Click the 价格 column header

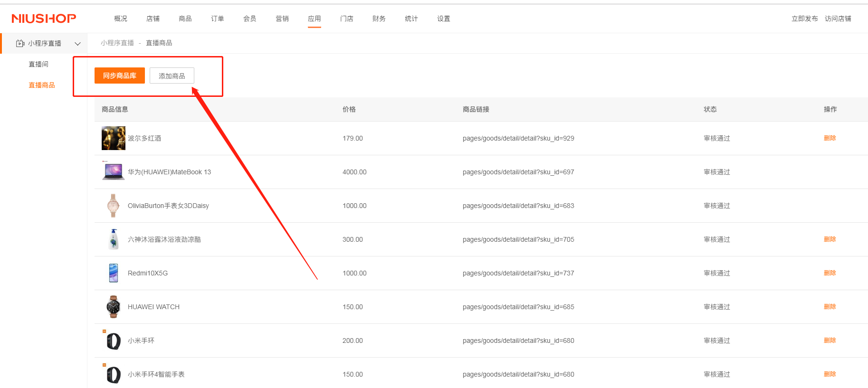pyautogui.click(x=349, y=109)
